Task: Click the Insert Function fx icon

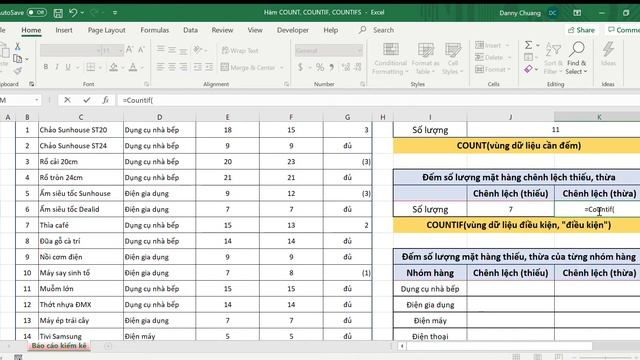Action: coord(105,100)
